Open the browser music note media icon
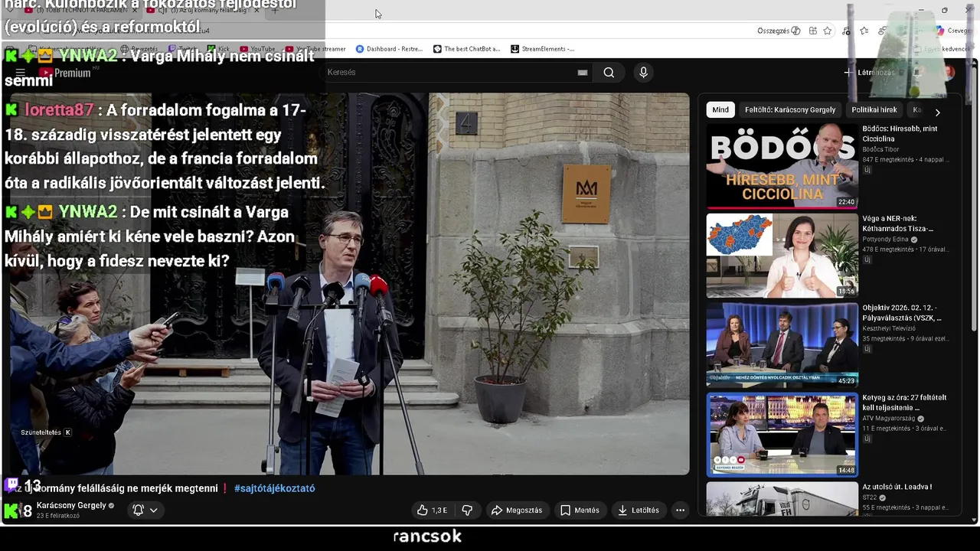The width and height of the screenshot is (980, 551). pos(846,31)
